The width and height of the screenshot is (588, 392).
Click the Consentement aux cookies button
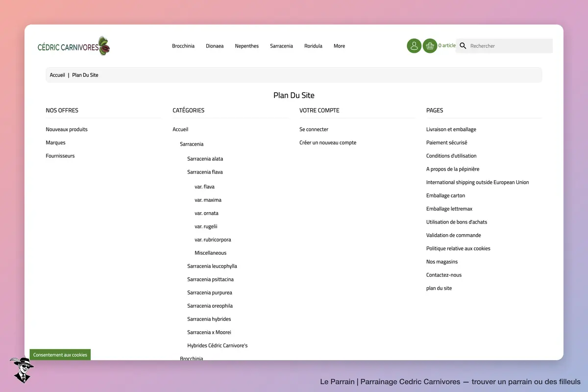60,355
